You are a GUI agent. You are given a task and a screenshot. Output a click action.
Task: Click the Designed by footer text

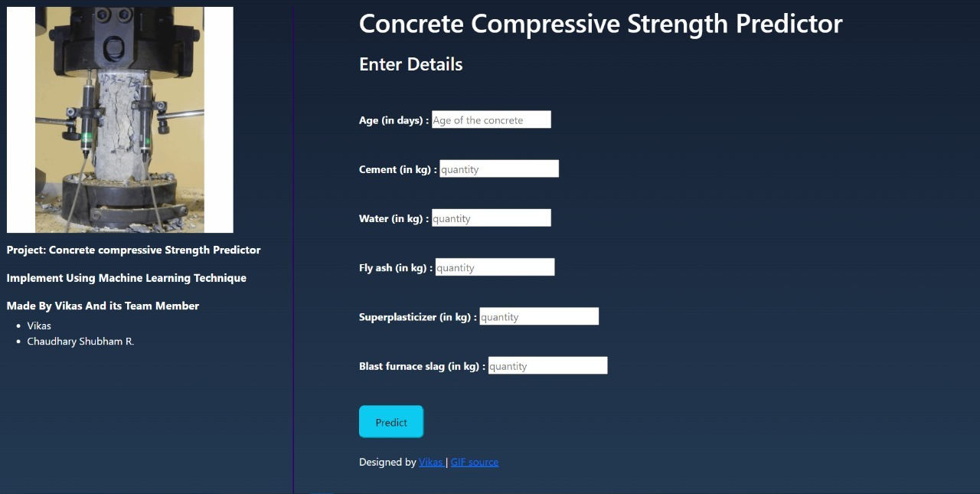pyautogui.click(x=387, y=462)
